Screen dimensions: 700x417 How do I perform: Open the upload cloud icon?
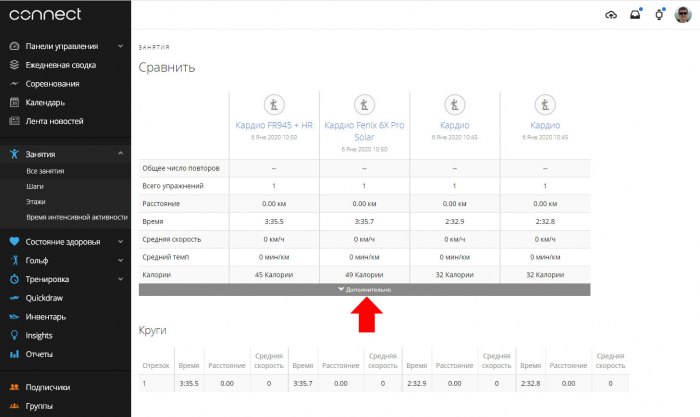point(611,15)
